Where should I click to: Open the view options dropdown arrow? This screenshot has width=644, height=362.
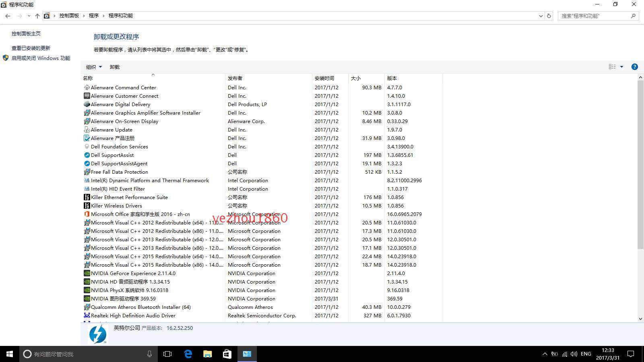click(x=621, y=67)
